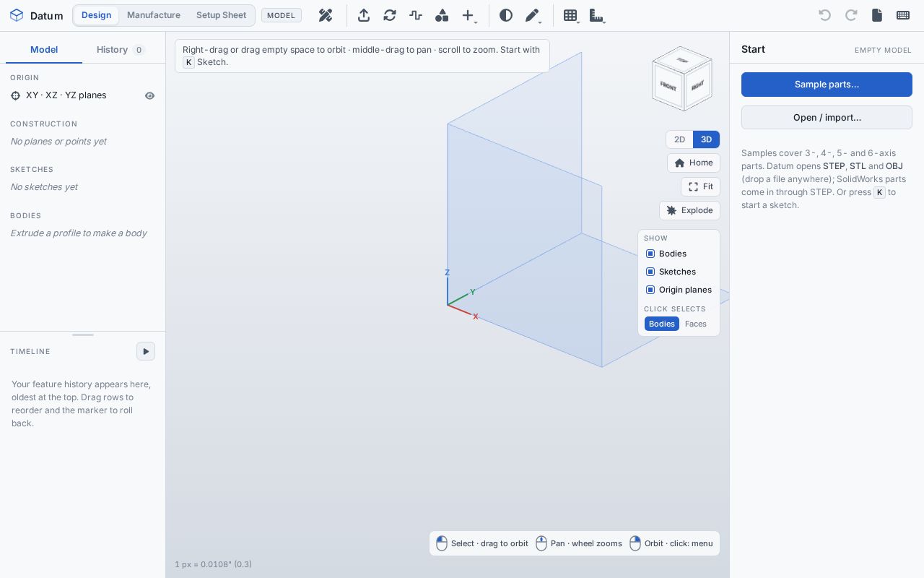924x578 pixels.
Task: Uncheck the Bodies show checkbox
Action: (x=650, y=254)
